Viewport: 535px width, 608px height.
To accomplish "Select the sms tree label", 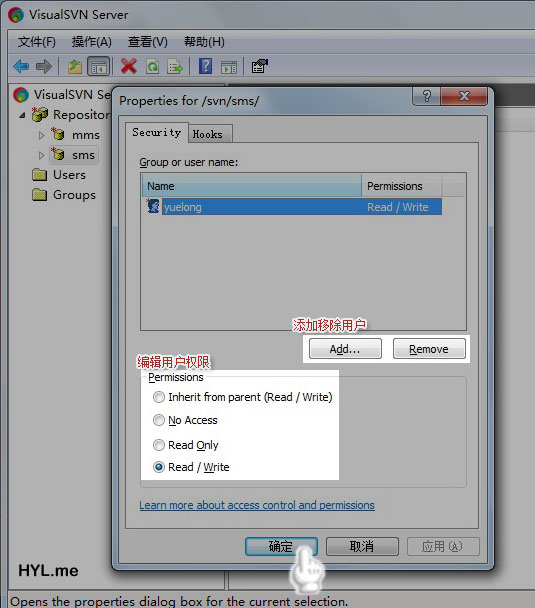I will [83, 155].
